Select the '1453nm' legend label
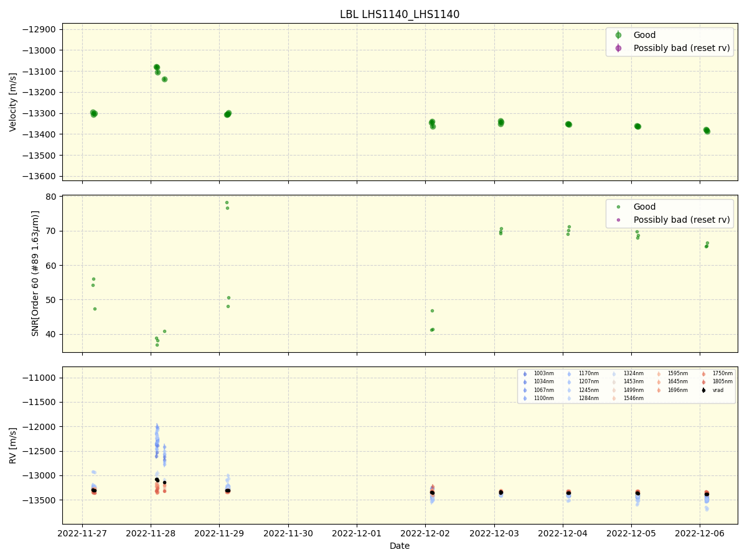This screenshot has width=747, height=560. pyautogui.click(x=634, y=381)
